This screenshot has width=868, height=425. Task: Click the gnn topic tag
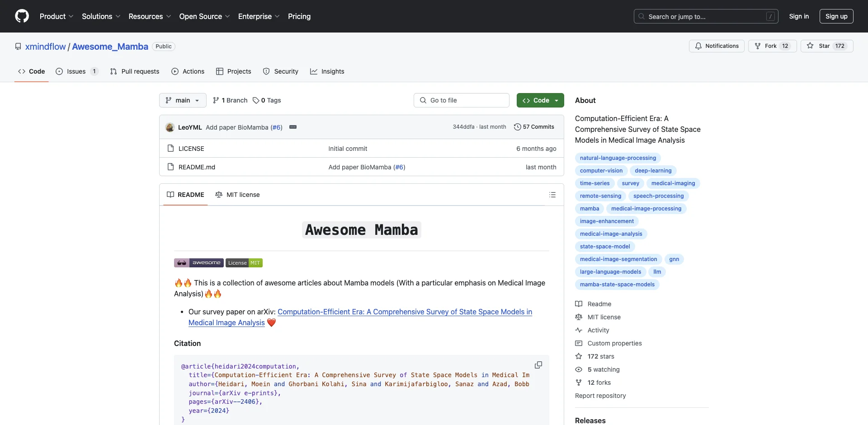(674, 259)
